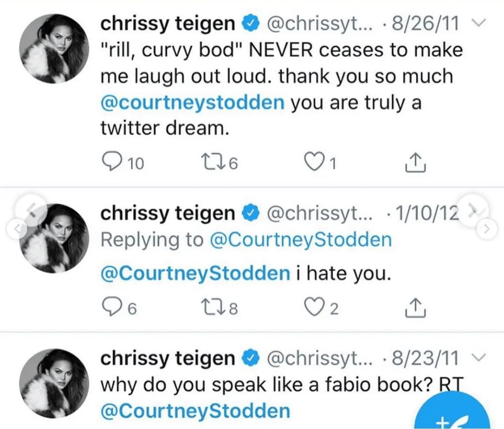Open profile picture on the fabio book tweet
The height and width of the screenshot is (429, 504).
coord(55,383)
